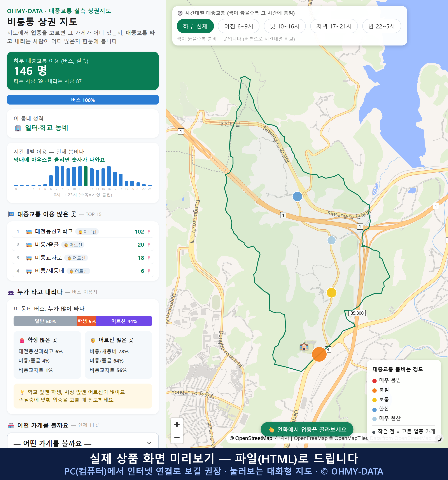The width and height of the screenshot is (448, 480).
Task: Click the bus icon beside 비룡교차로
Action: (29, 258)
